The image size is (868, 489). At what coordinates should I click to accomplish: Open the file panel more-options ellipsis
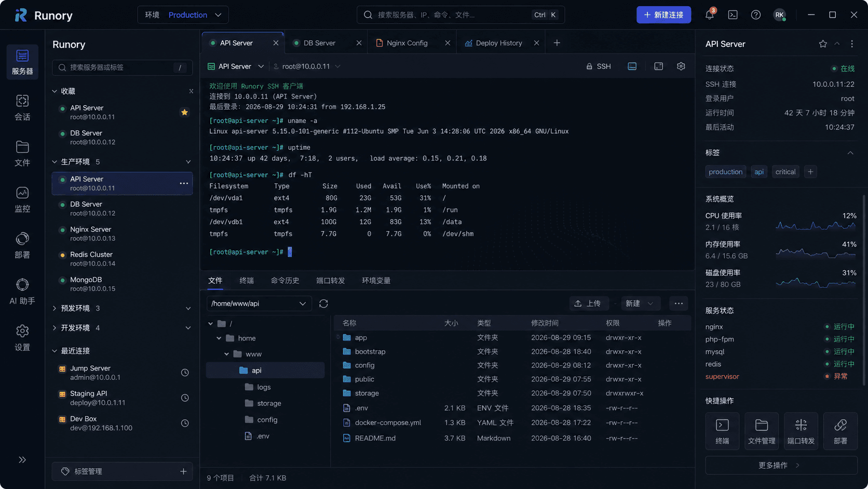pyautogui.click(x=679, y=303)
